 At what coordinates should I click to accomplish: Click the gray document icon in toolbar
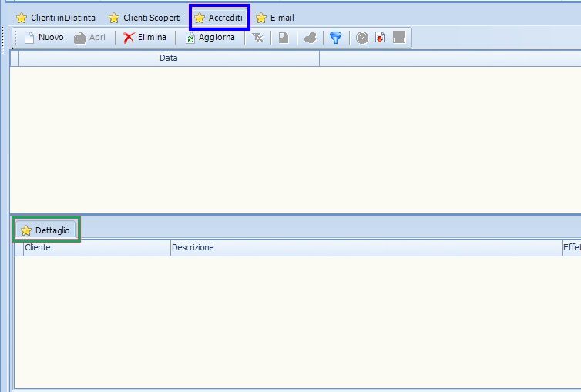click(284, 37)
